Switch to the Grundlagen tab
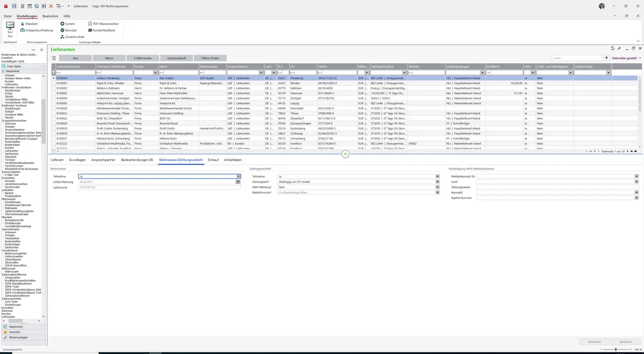 point(77,160)
